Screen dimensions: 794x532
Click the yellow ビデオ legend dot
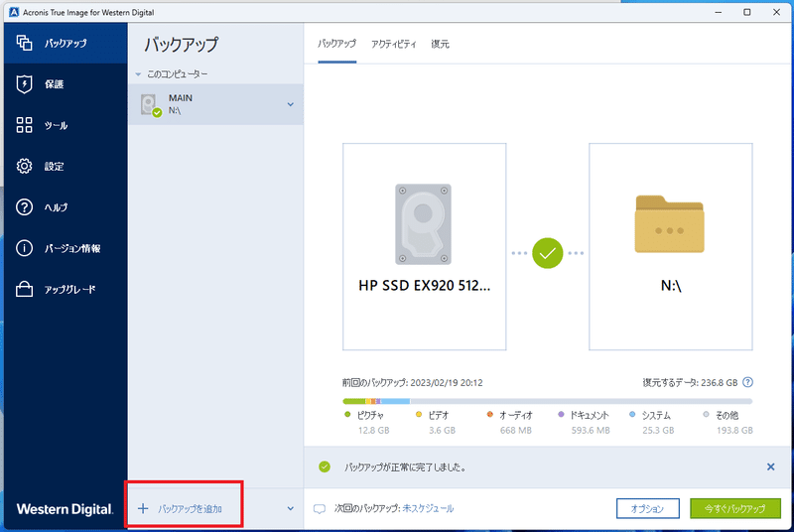tap(419, 415)
